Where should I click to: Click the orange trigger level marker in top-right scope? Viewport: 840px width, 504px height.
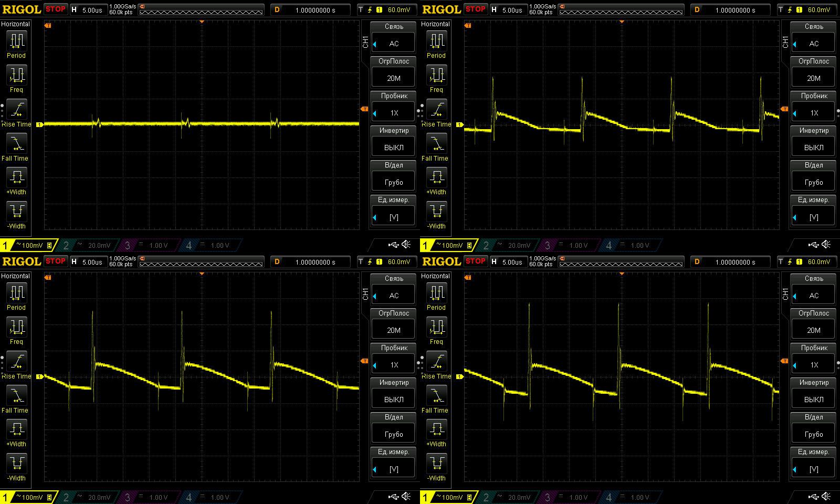784,109
